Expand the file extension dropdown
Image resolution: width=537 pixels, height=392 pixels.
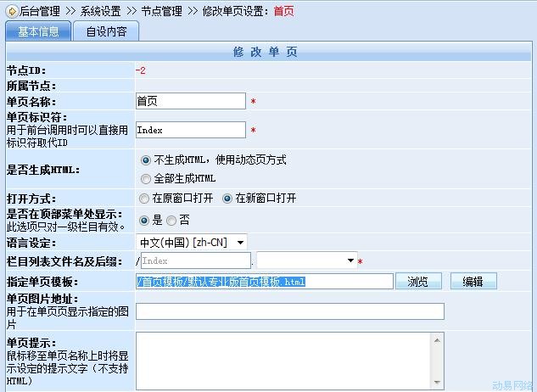coord(350,260)
